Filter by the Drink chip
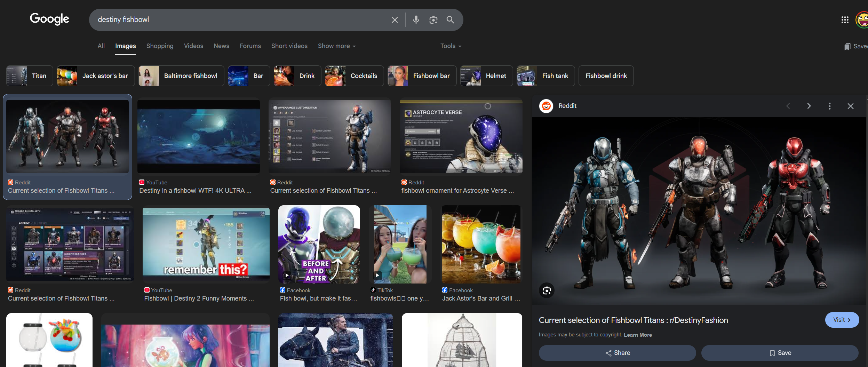The width and height of the screenshot is (868, 367). pos(297,76)
